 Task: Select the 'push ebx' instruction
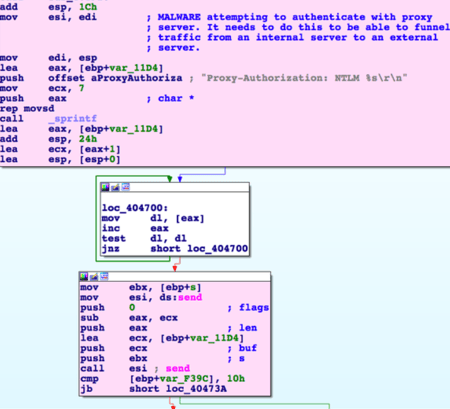click(114, 358)
